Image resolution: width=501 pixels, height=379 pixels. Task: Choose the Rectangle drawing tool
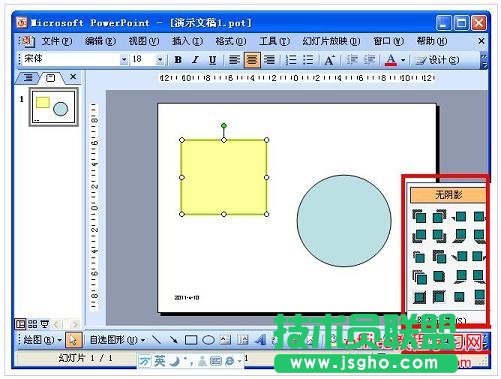(x=191, y=340)
